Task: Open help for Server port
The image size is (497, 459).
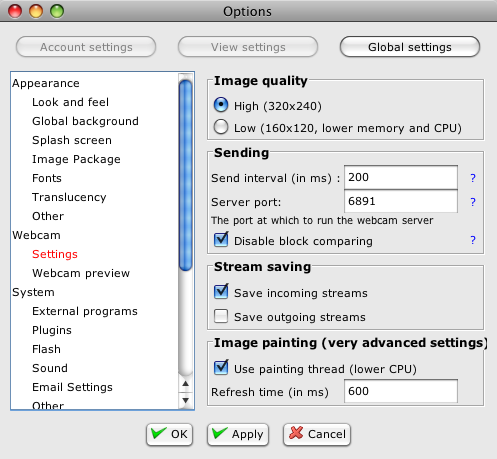Action: 473,202
